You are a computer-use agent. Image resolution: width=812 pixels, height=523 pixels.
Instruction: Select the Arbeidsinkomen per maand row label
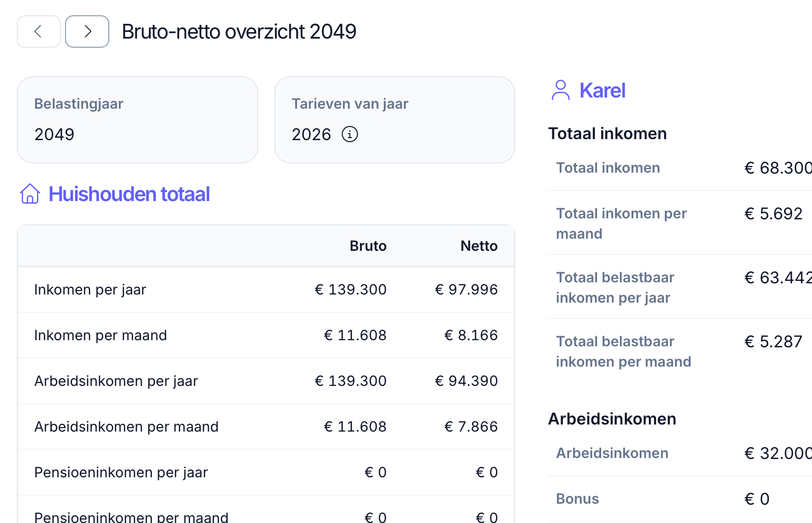click(127, 427)
